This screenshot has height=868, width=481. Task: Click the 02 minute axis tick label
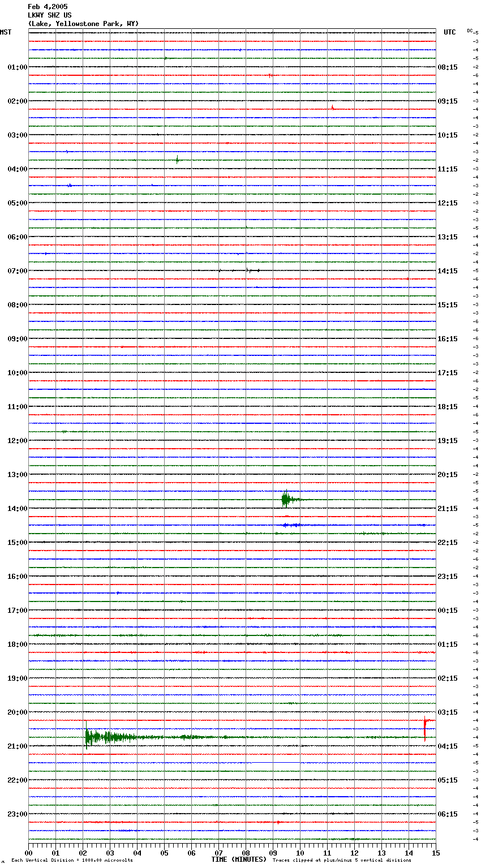pyautogui.click(x=83, y=853)
